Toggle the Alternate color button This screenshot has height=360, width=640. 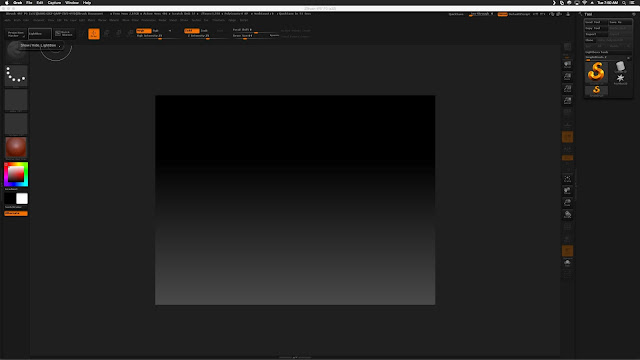tap(16, 213)
